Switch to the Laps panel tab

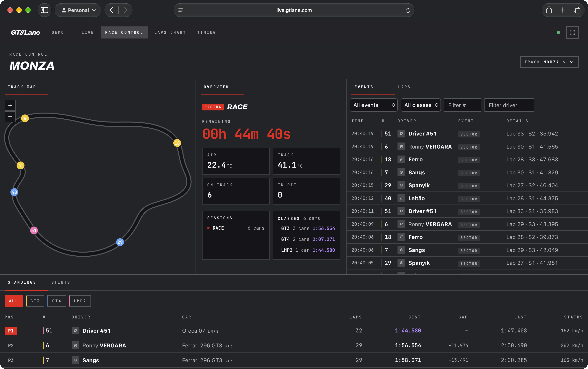[x=404, y=87]
